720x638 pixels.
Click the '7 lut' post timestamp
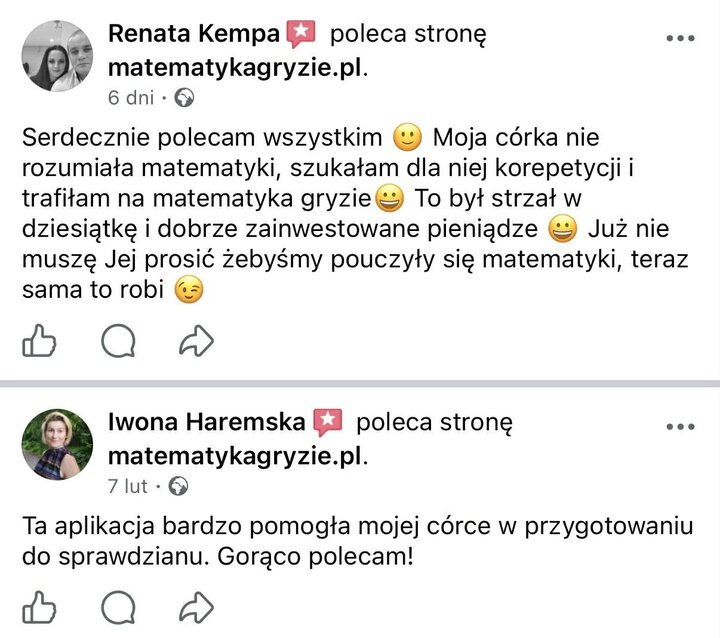pyautogui.click(x=128, y=487)
